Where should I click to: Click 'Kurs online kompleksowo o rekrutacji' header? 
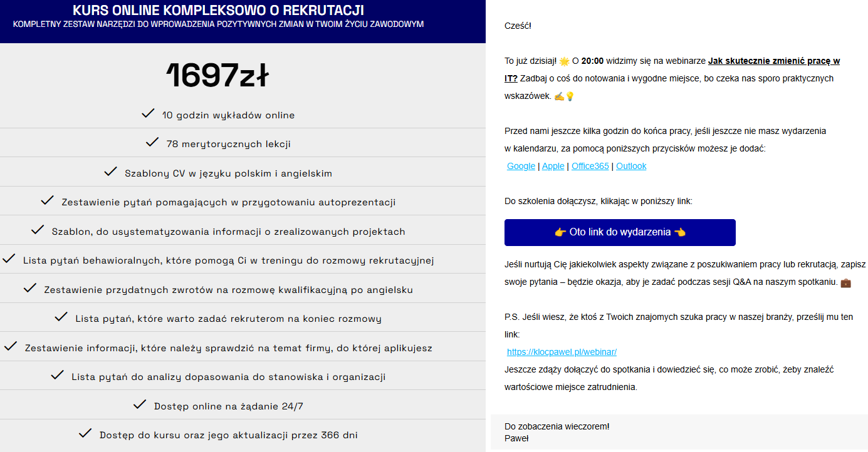[x=218, y=11]
